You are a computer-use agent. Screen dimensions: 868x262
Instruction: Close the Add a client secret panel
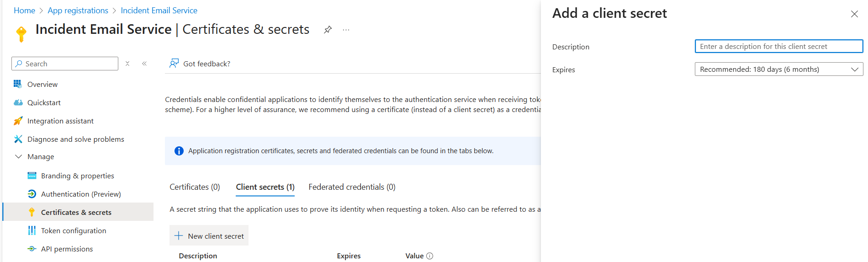(x=854, y=14)
